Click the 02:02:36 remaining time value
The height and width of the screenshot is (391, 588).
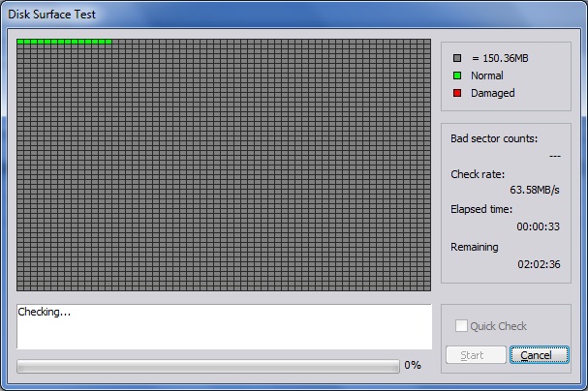click(539, 264)
